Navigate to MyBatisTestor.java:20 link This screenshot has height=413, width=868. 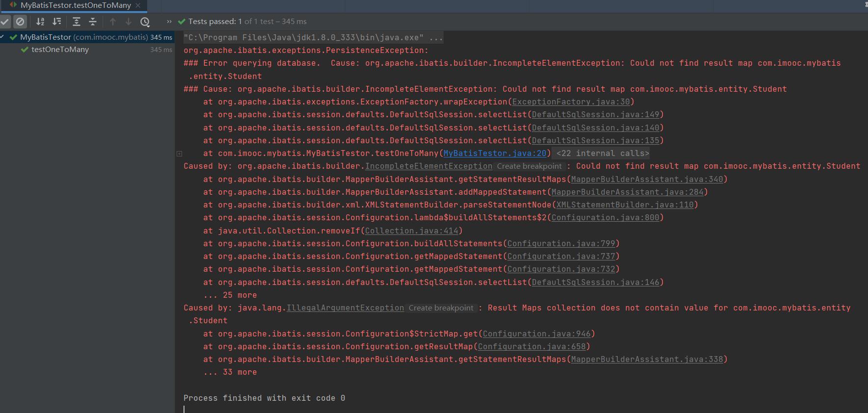pos(495,154)
